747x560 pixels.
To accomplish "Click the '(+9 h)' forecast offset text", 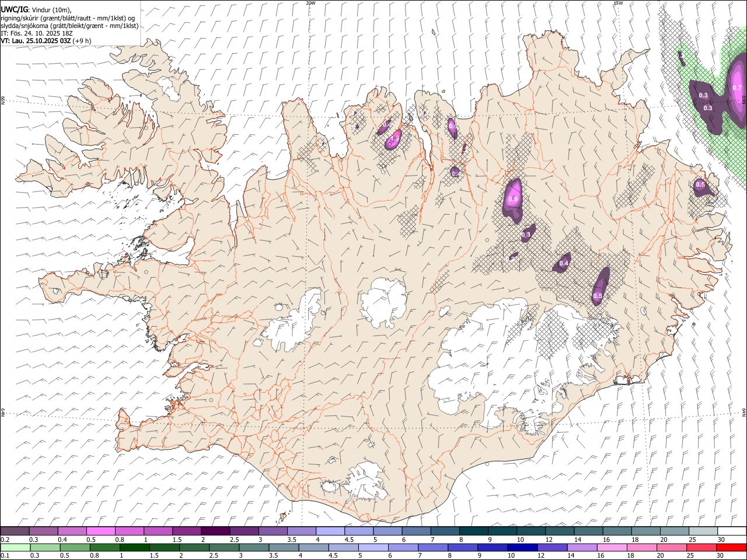I will pyautogui.click(x=82, y=41).
